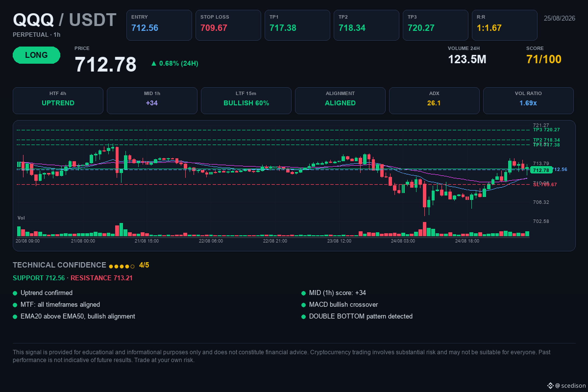The width and height of the screenshot is (588, 392).
Task: Select the LTF 15m BULLISH 60% card
Action: (x=246, y=100)
